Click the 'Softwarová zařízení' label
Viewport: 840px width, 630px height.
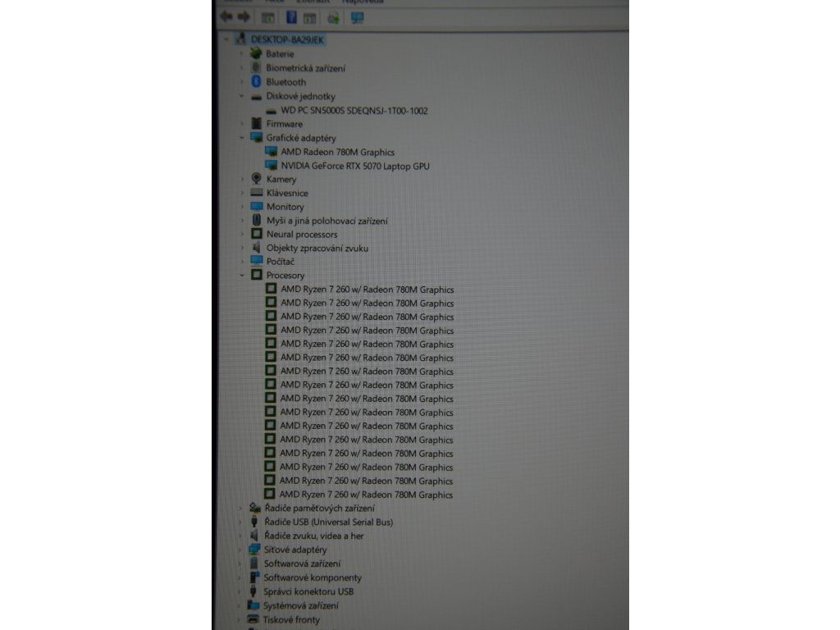302,564
